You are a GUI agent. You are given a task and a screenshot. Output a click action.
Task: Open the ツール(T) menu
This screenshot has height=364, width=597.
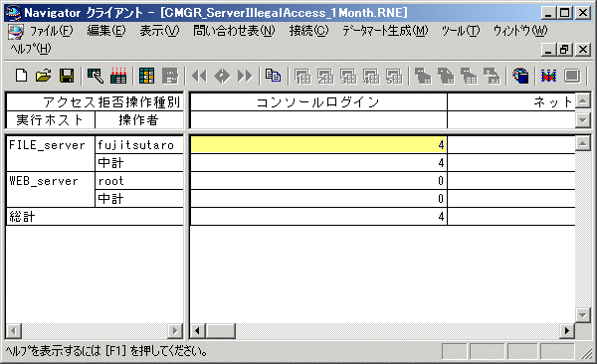coord(461,31)
